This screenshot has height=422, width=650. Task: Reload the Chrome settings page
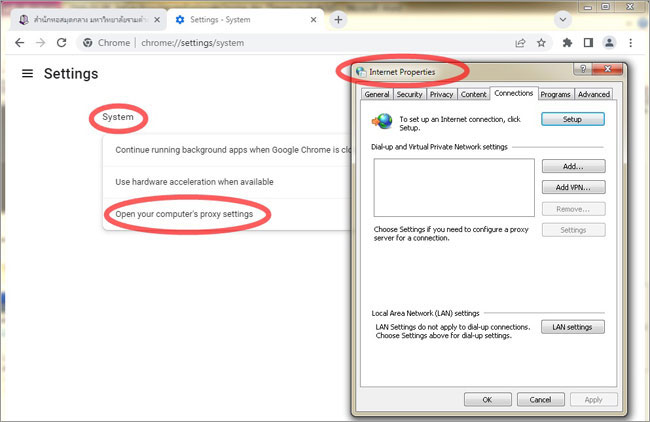pyautogui.click(x=61, y=43)
